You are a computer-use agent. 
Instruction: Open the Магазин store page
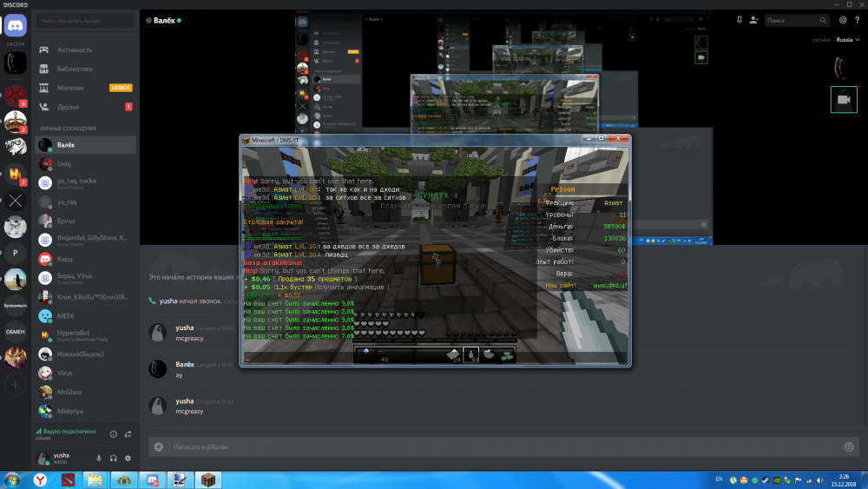click(x=70, y=88)
